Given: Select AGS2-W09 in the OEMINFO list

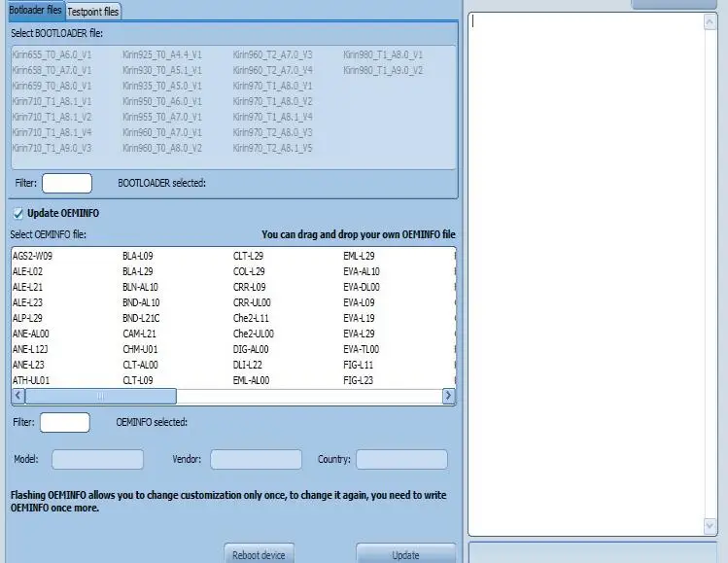Looking at the screenshot, I should (32, 256).
